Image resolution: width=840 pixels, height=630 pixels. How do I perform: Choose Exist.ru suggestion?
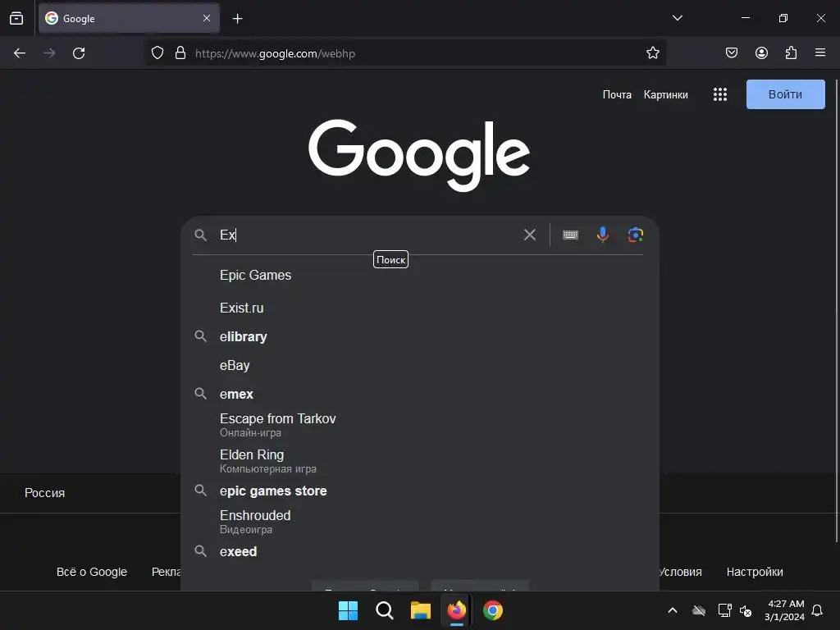(419, 308)
